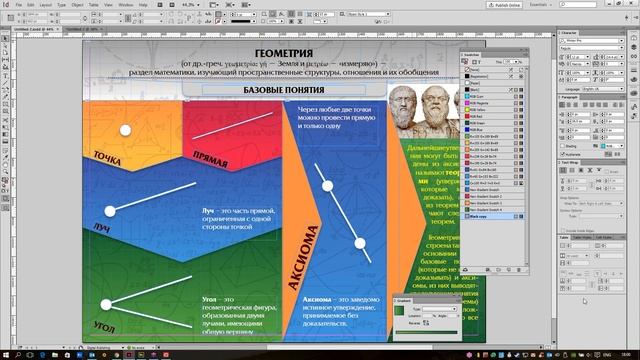This screenshot has height=360, width=640.
Task: Click Align center icon in Paragraph panel
Action: [568, 105]
